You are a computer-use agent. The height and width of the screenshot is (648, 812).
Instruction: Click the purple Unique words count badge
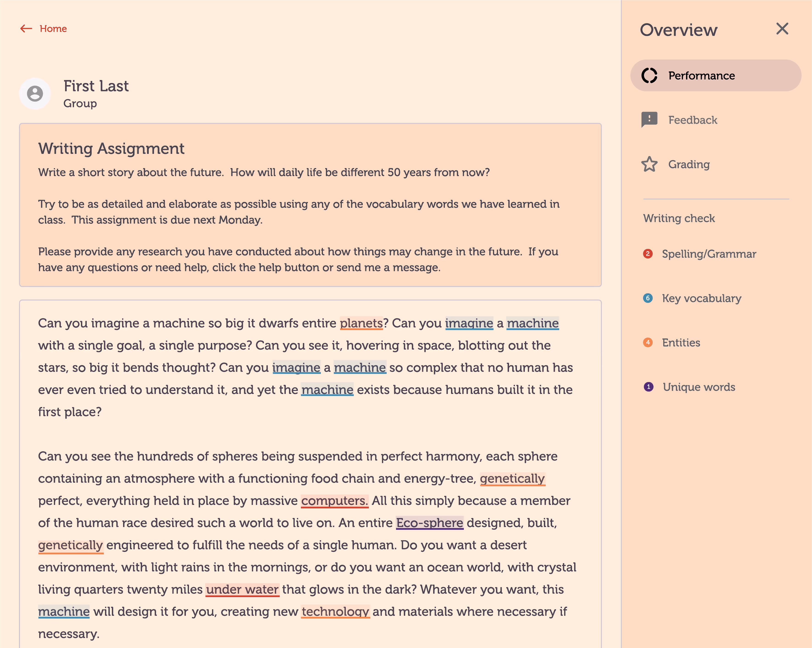point(648,387)
